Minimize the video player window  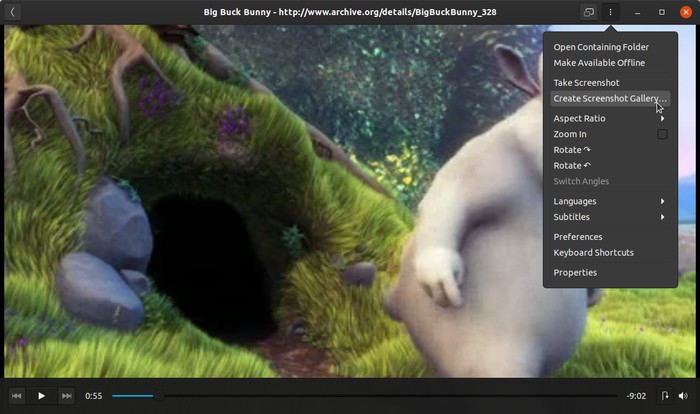638,12
